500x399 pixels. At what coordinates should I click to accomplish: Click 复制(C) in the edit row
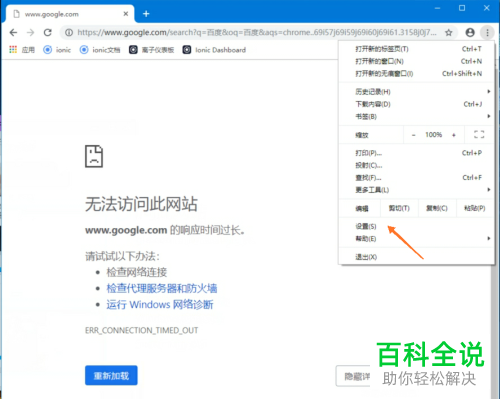[x=437, y=208]
